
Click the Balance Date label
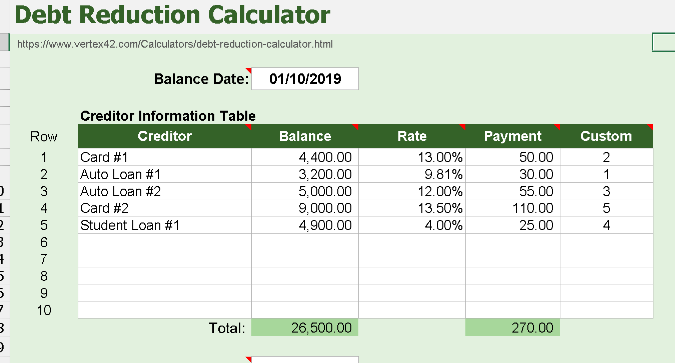(x=201, y=79)
